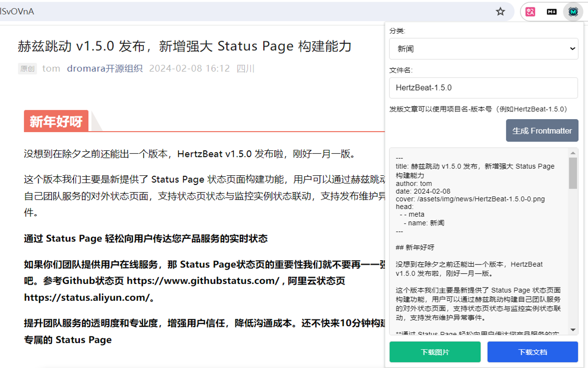Focus the 文件名 input with HertzBeat-1.5.0
588x368 pixels.
tap(483, 87)
